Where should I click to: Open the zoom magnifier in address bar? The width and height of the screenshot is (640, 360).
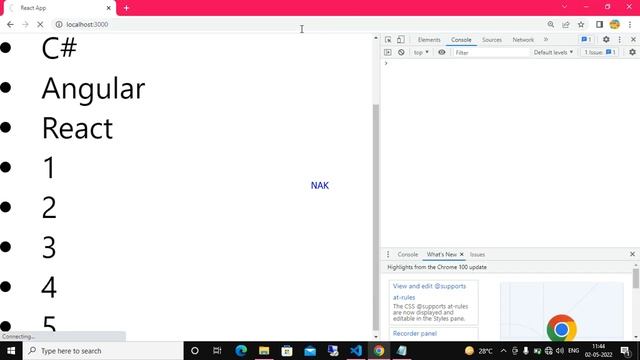coord(551,24)
